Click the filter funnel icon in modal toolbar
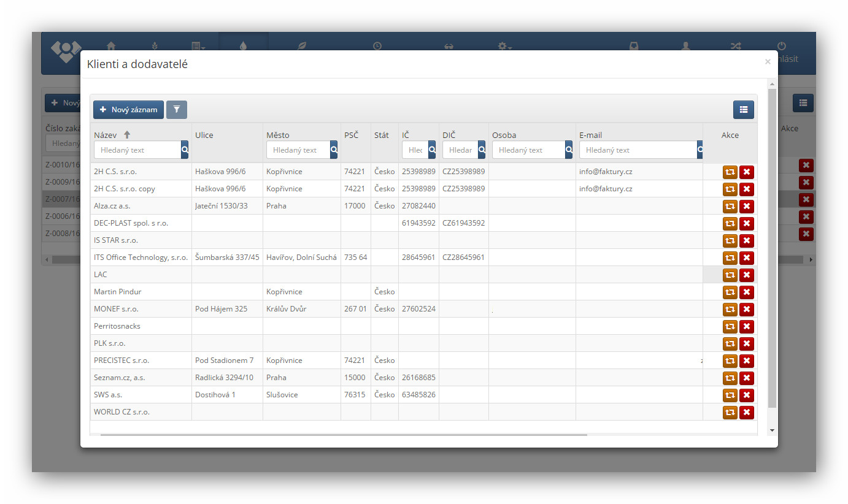This screenshot has height=504, width=848. coord(177,110)
